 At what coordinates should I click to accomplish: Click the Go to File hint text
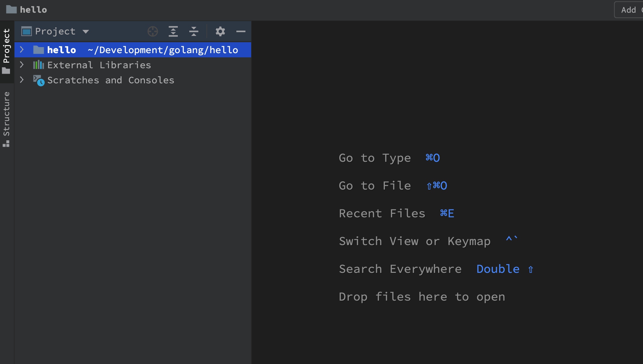375,186
